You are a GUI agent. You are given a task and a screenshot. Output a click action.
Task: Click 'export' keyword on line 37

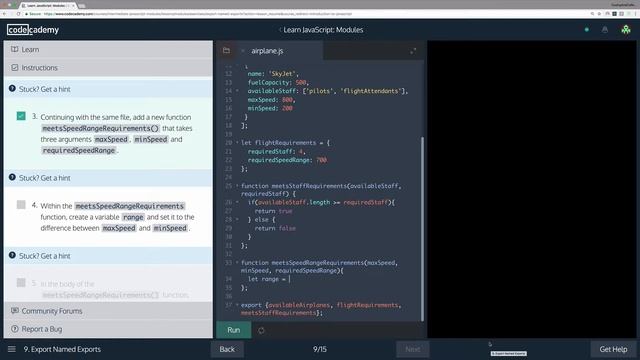pyautogui.click(x=251, y=305)
